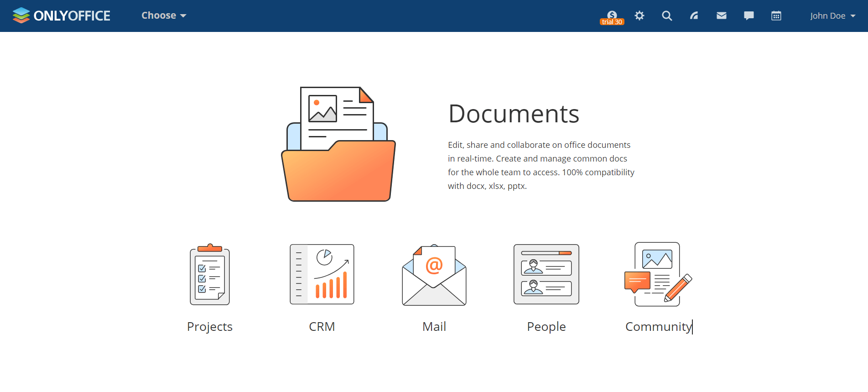Viewport: 868px width, 392px height.
Task: Open the Choose modules dropdown
Action: [x=164, y=16]
